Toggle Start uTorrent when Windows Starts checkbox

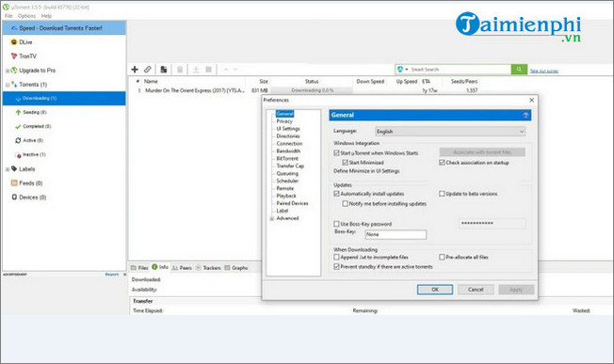click(336, 153)
